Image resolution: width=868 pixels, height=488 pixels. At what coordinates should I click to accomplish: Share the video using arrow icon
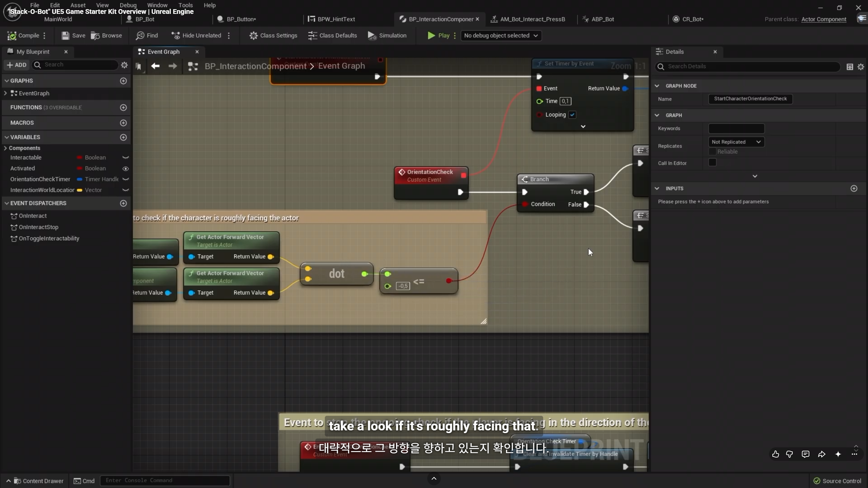(822, 454)
